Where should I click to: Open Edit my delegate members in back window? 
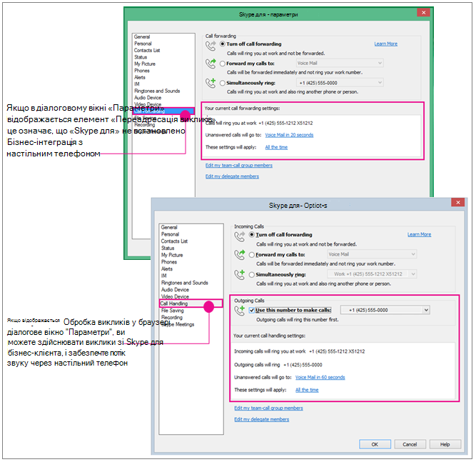tap(232, 176)
